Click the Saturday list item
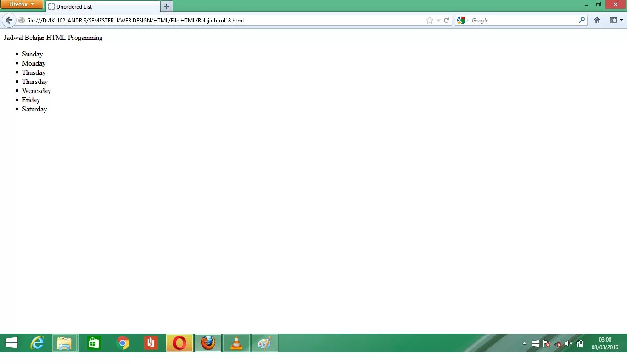627x364 pixels. pos(34,109)
